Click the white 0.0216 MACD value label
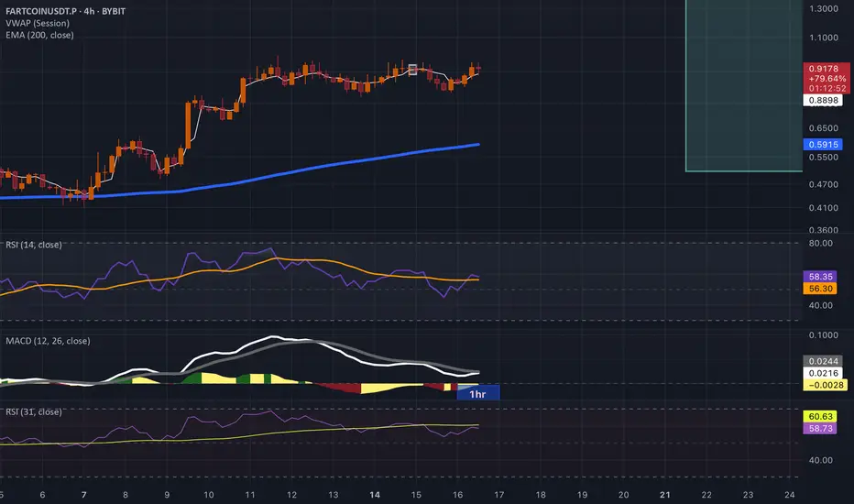The image size is (854, 504). click(x=823, y=373)
